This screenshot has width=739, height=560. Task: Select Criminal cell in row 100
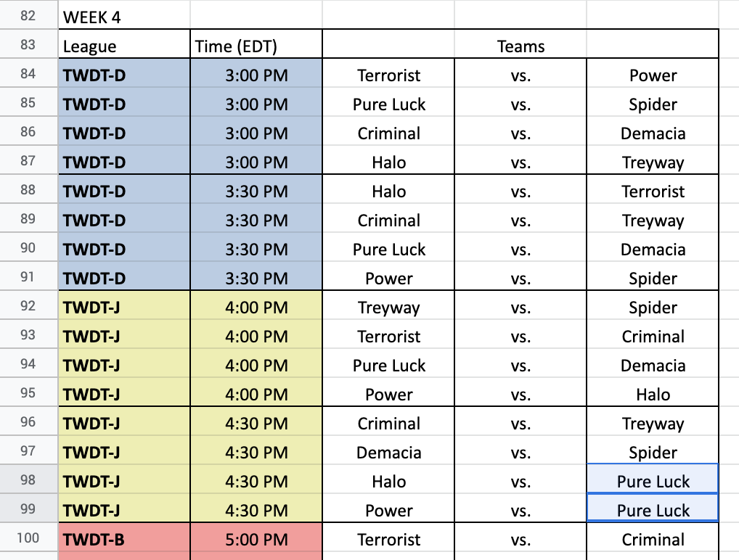pos(653,538)
